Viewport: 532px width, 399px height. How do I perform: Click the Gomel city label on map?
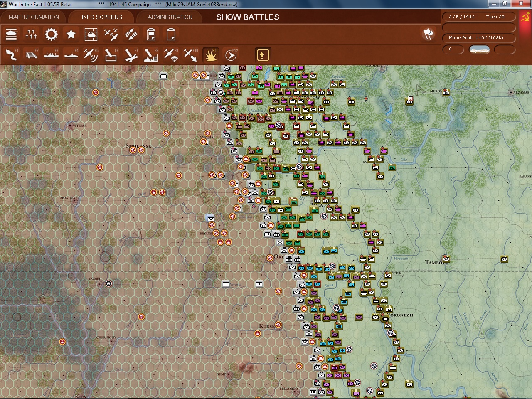[95, 279]
